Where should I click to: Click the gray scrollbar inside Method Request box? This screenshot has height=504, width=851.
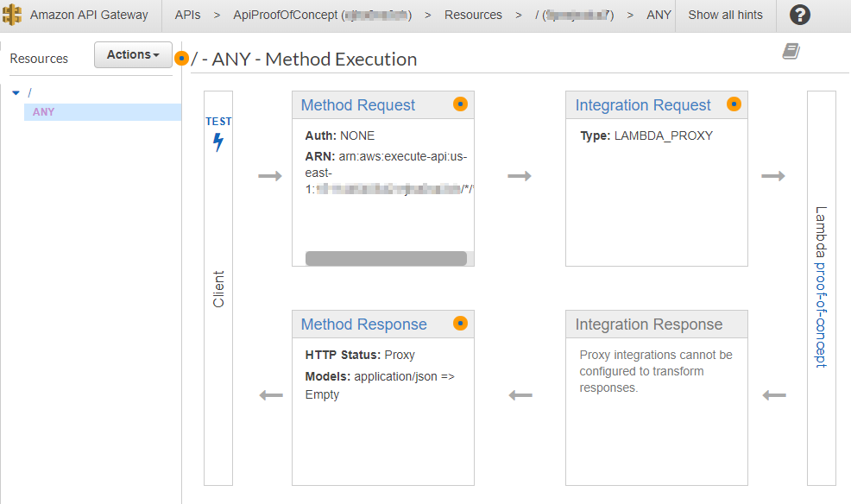[387, 257]
